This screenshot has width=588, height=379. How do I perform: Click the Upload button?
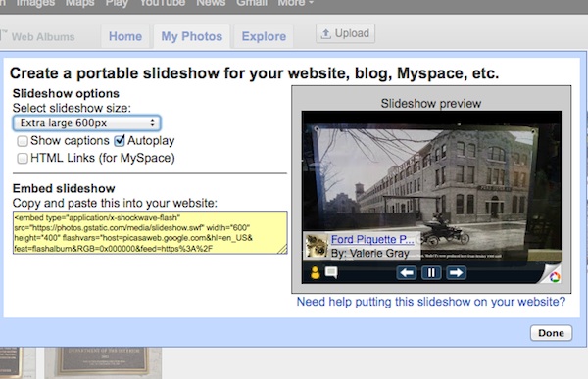345,33
